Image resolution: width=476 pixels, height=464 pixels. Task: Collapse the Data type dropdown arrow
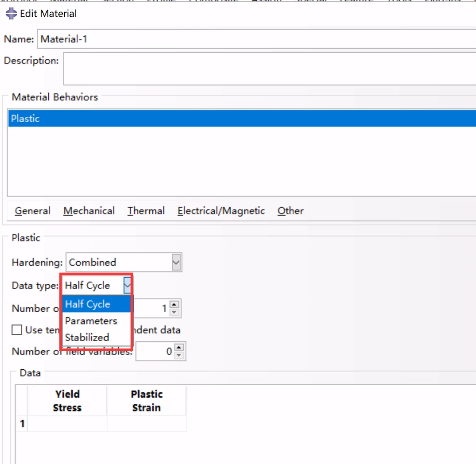(127, 285)
